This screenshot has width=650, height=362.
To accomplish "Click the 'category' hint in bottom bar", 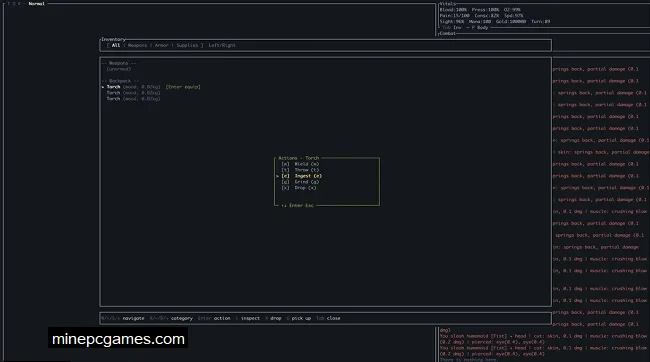I will click(182, 318).
